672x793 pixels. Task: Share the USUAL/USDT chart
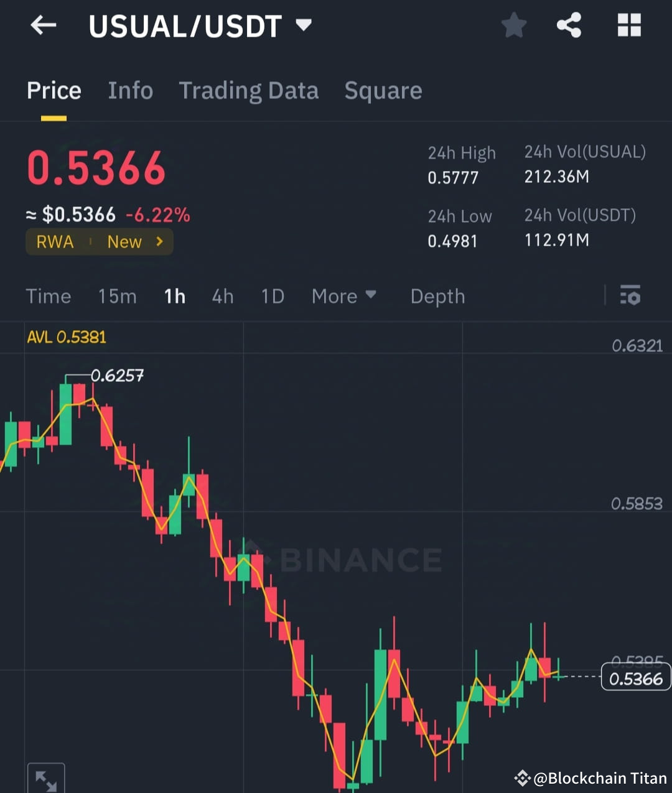(569, 25)
